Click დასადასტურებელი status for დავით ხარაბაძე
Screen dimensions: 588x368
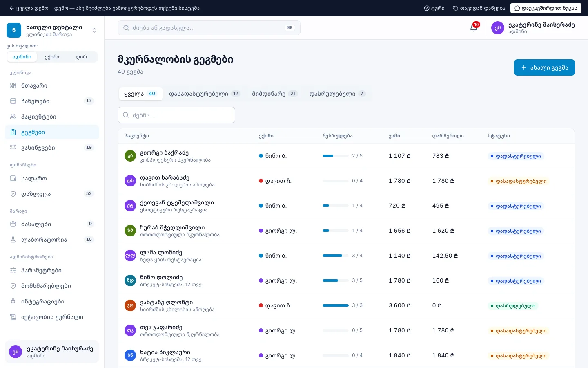click(518, 181)
